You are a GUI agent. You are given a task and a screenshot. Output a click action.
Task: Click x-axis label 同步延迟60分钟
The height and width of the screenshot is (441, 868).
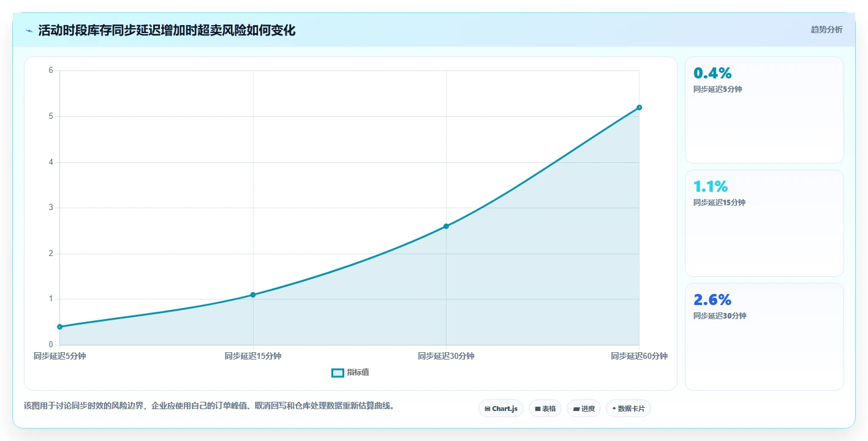click(639, 356)
